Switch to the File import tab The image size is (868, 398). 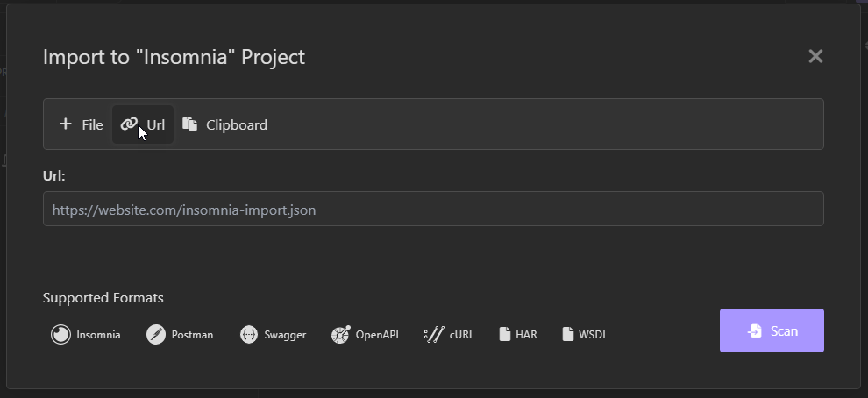pos(82,124)
